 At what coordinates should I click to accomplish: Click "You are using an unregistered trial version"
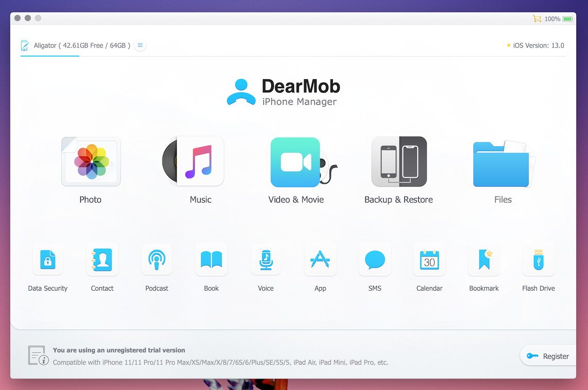(x=119, y=350)
